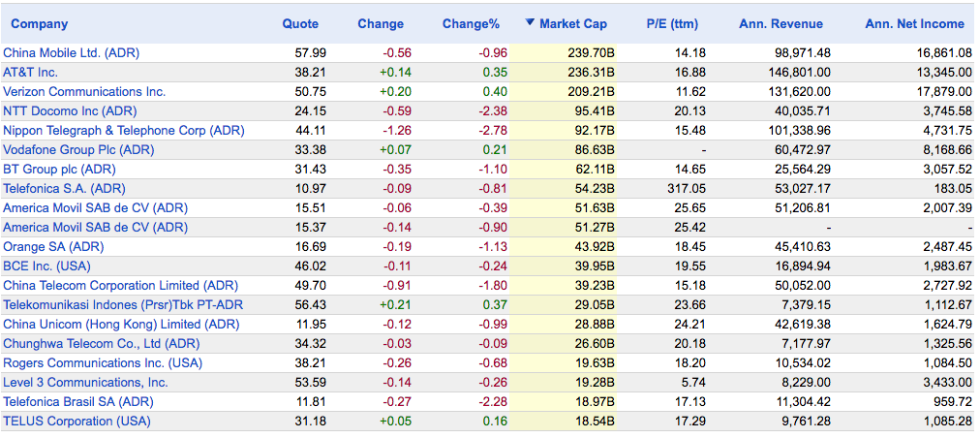Open BT Group plc (ADR) link
Screen dimensions: 980x438
click(x=59, y=170)
